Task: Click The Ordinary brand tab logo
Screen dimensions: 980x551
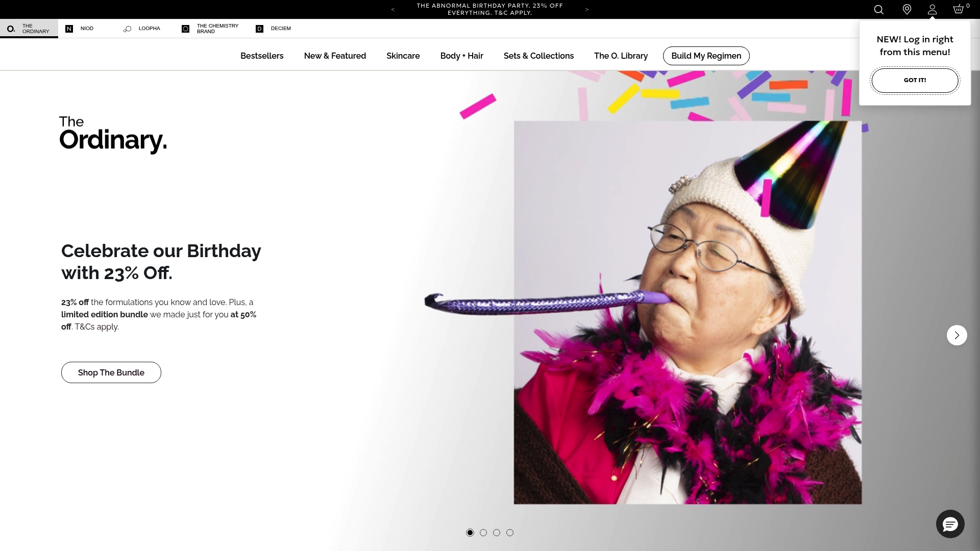Action: click(11, 29)
